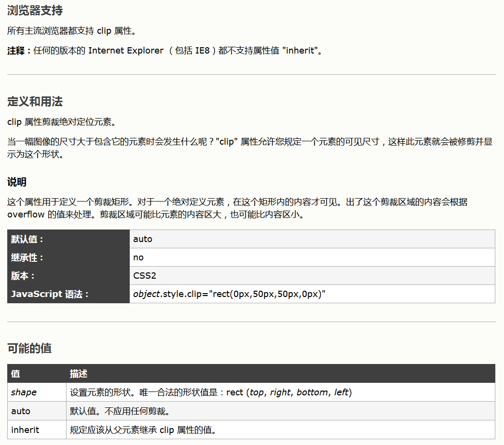
Task: Click the 默认值。不应用任何剪裁。 description
Action: 281,411
